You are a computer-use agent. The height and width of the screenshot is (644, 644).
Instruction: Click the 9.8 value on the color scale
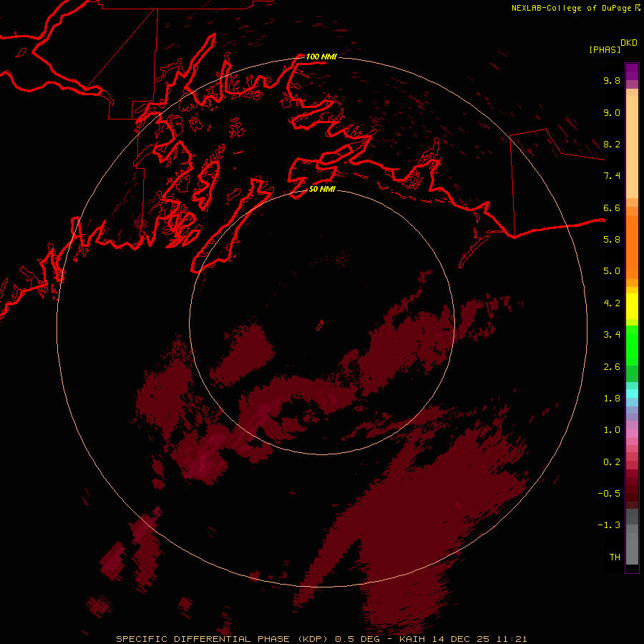coord(612,80)
